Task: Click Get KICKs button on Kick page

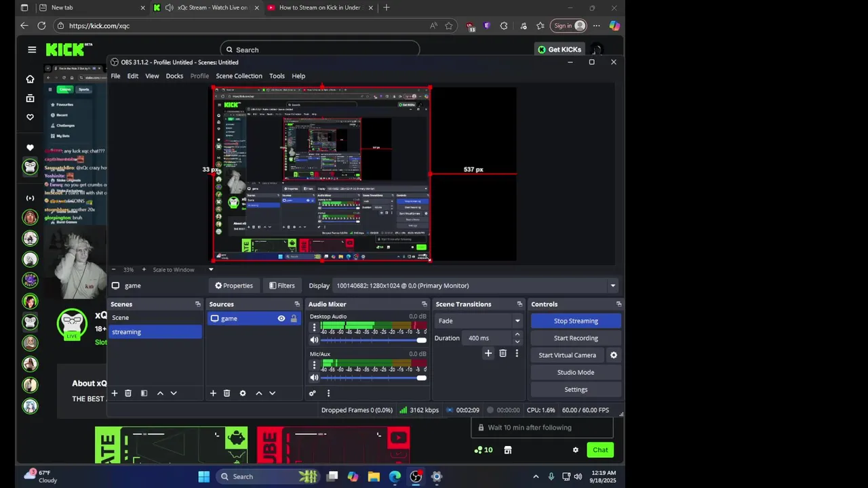Action: pos(559,49)
